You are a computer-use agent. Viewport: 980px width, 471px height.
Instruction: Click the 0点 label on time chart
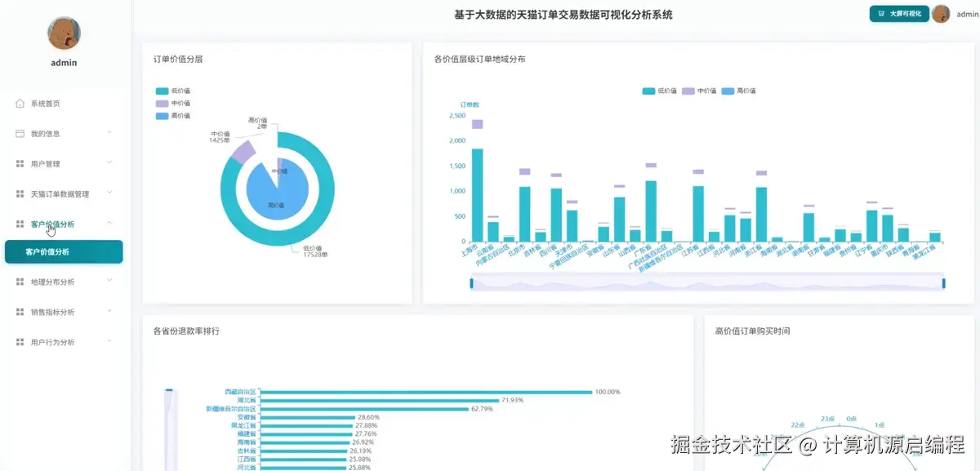click(x=852, y=418)
